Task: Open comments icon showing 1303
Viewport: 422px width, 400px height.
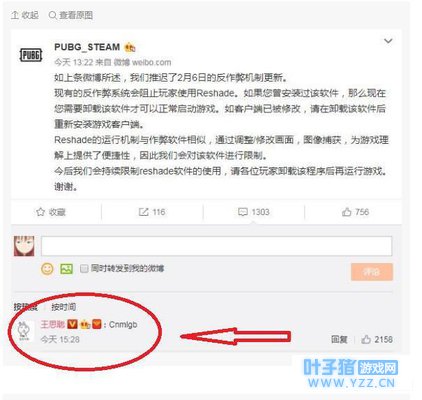Action: tap(243, 212)
